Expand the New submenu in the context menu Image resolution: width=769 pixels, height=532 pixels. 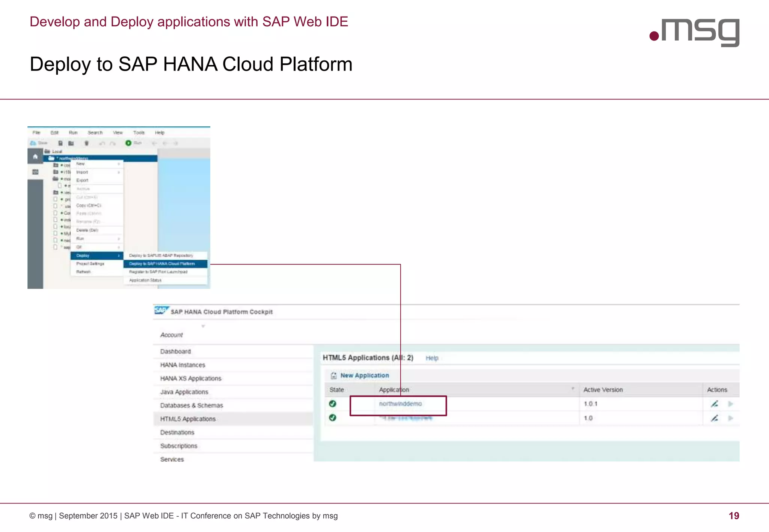coord(97,164)
